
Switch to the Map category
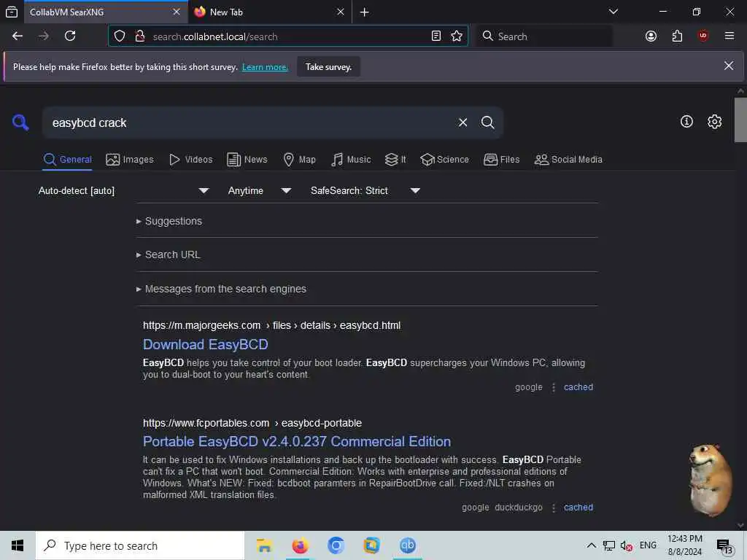(299, 160)
